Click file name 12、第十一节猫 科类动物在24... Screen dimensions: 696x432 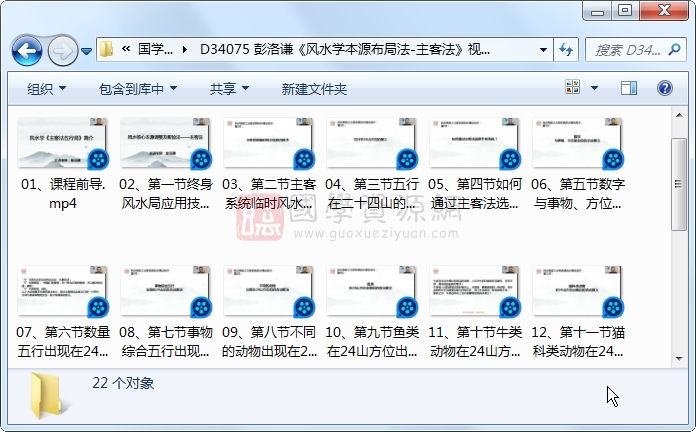pyautogui.click(x=577, y=341)
